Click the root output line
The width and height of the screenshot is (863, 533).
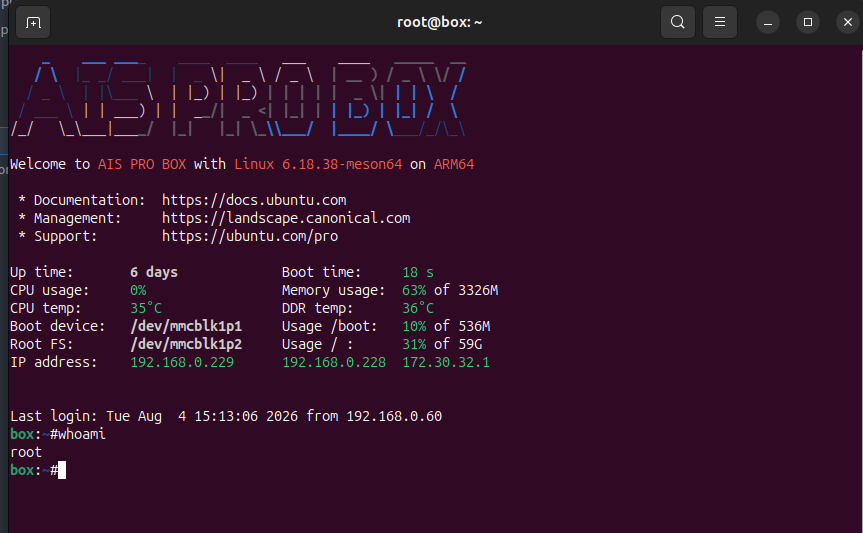[x=26, y=453]
